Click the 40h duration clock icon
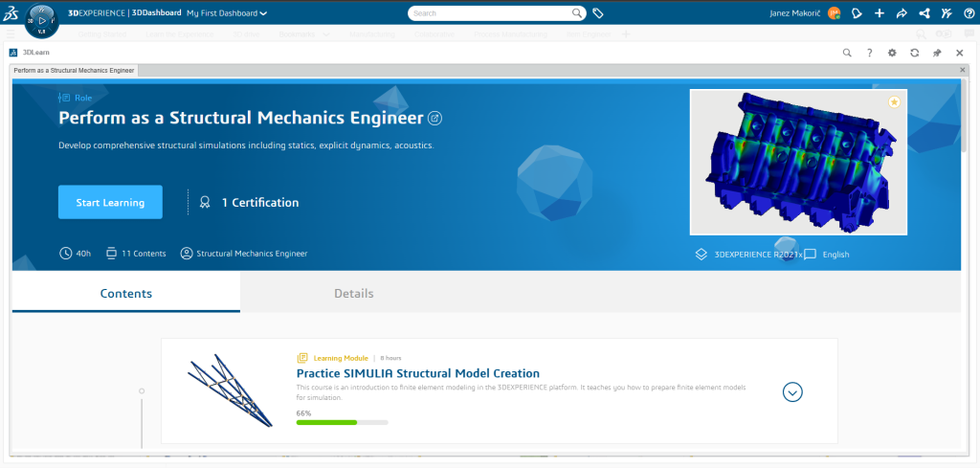 pos(66,254)
